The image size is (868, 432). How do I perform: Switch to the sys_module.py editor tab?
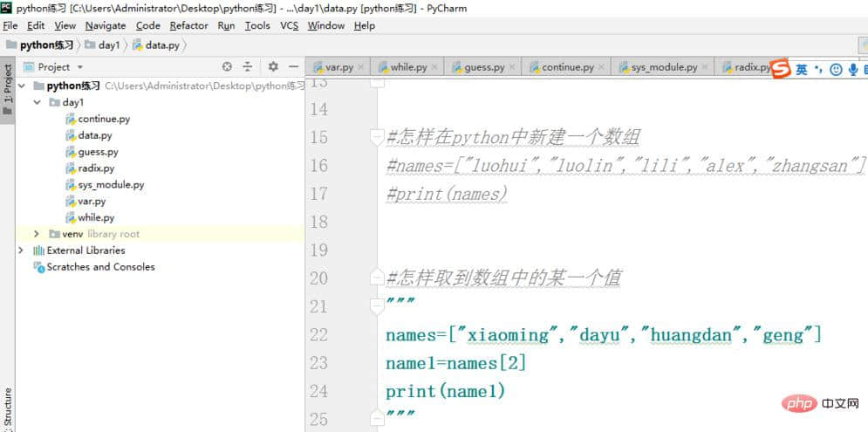point(664,67)
